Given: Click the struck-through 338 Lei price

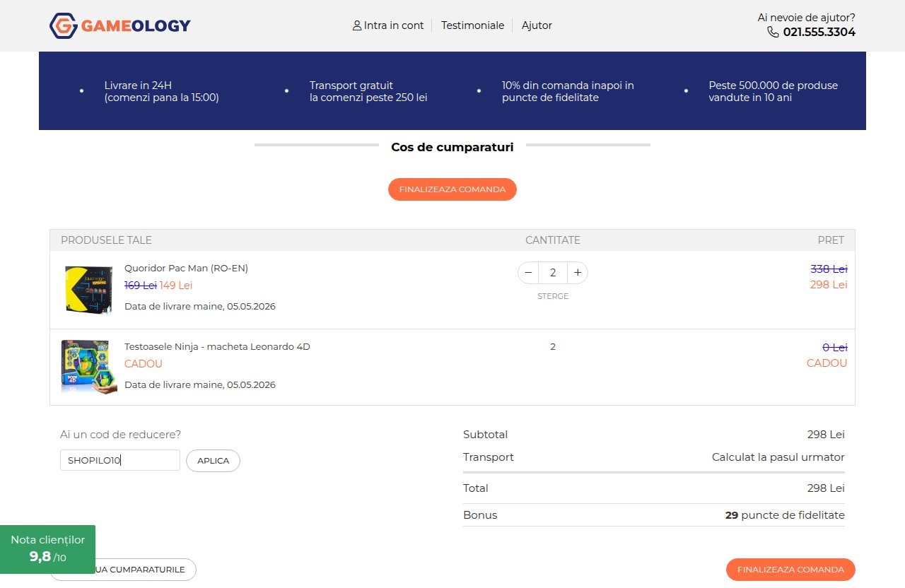Looking at the screenshot, I should point(829,269).
